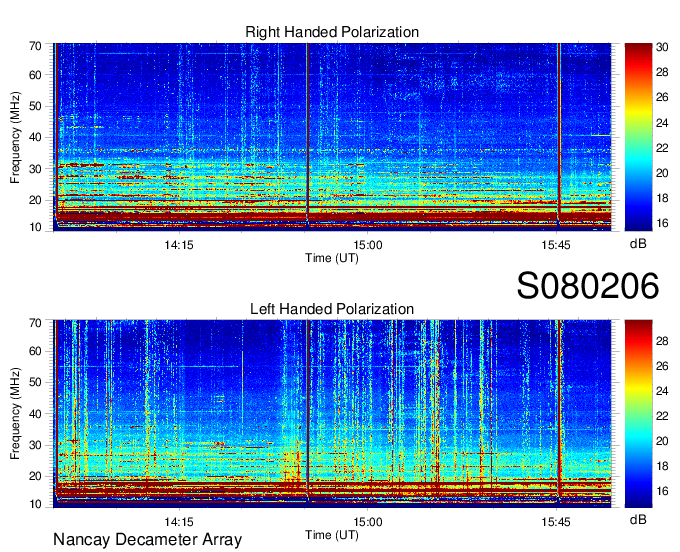Click the 20 MHz tick of Left Handed plot

click(36, 477)
